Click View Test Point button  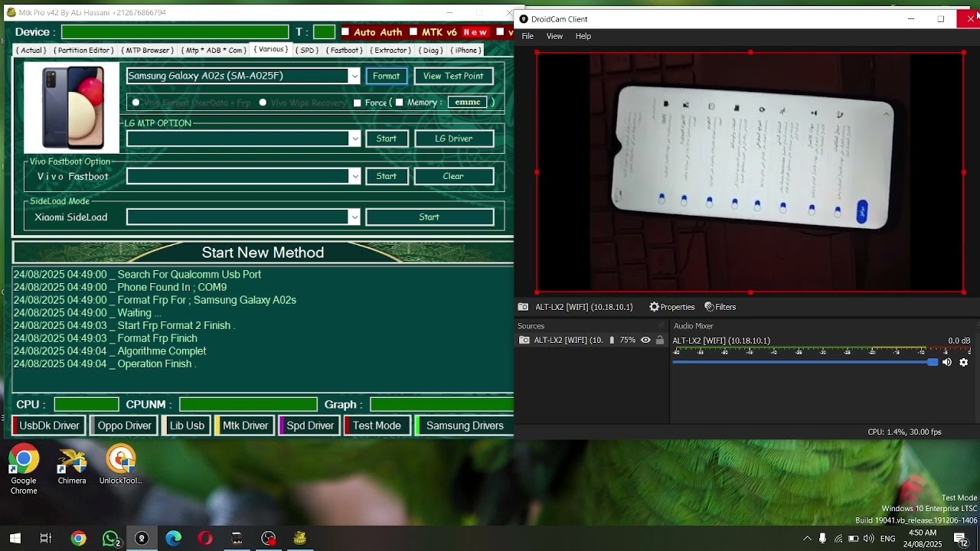[453, 76]
